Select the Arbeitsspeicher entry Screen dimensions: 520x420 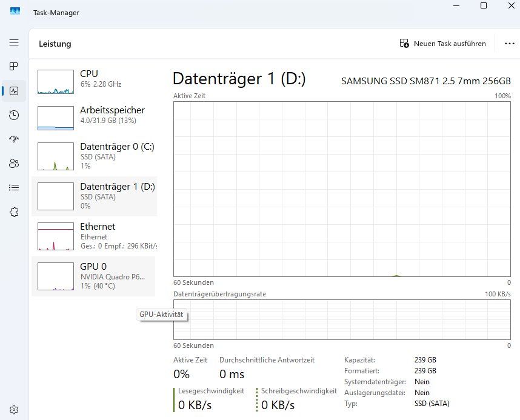pyautogui.click(x=94, y=118)
